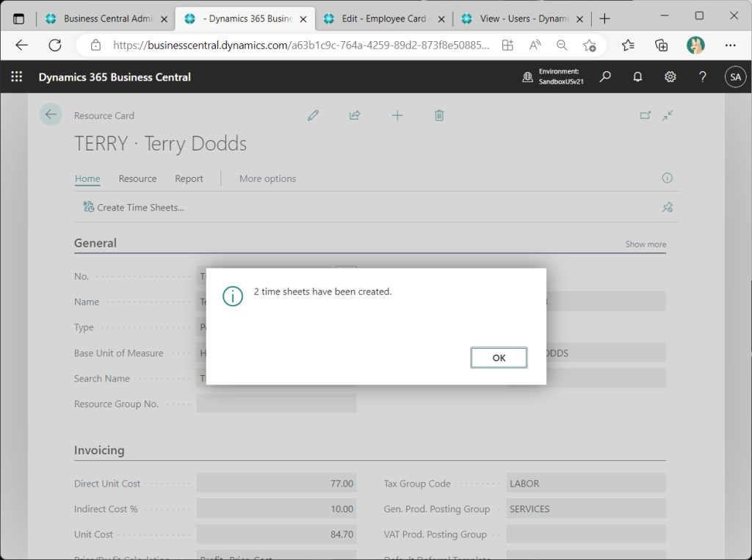752x560 pixels.
Task: Pin the action bar with the pin icon
Action: 668,207
